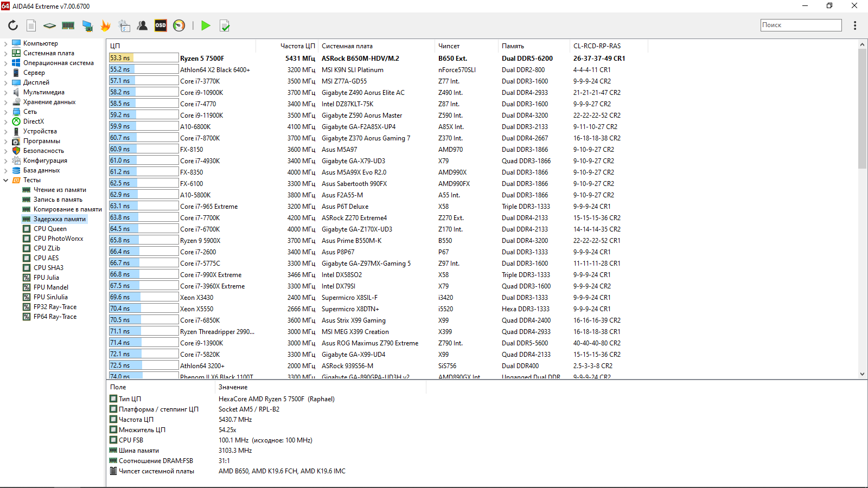Expand the Сервер tree node

pyautogui.click(x=5, y=73)
